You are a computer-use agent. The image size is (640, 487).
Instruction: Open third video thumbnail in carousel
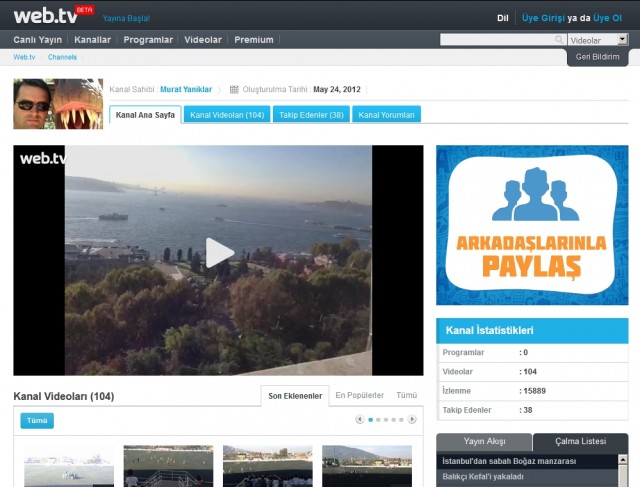click(268, 466)
